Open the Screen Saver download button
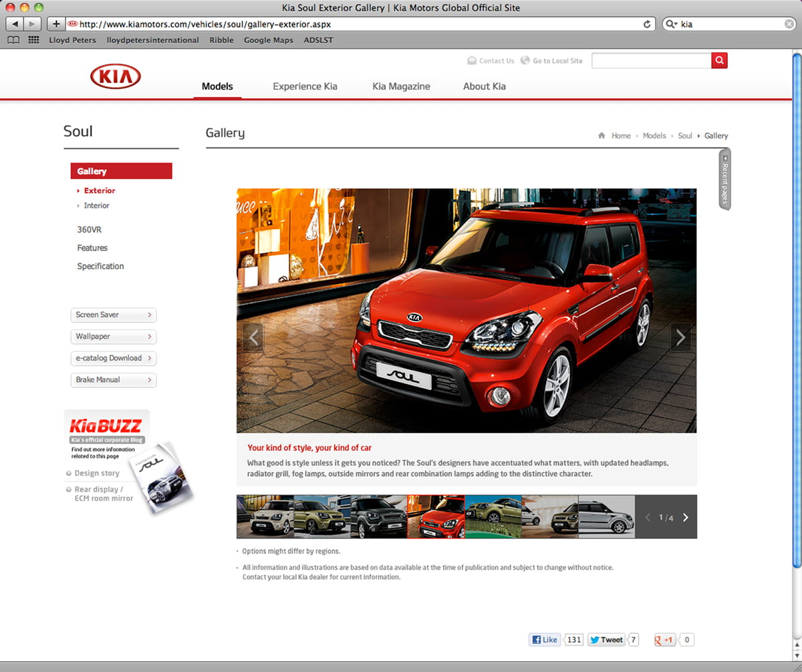802x672 pixels. pos(114,315)
